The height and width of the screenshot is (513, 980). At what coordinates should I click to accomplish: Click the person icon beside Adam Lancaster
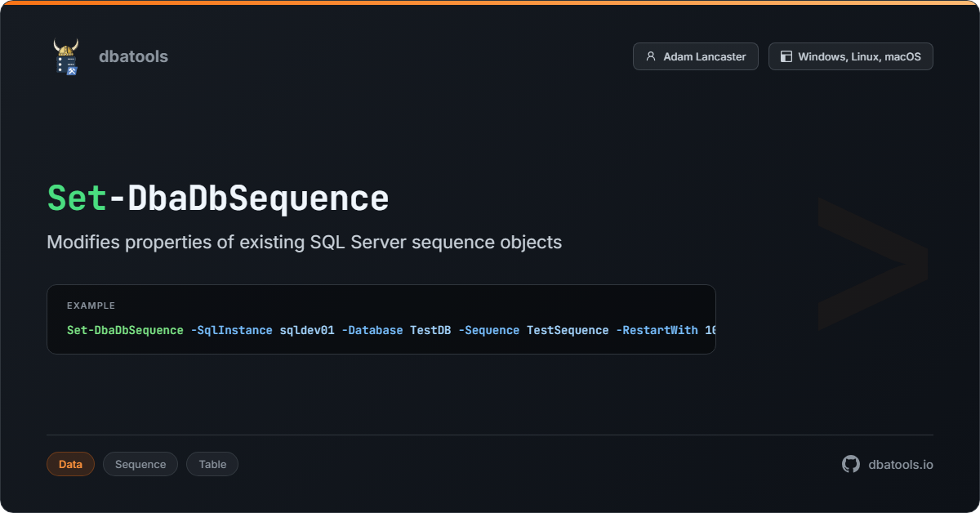(651, 56)
